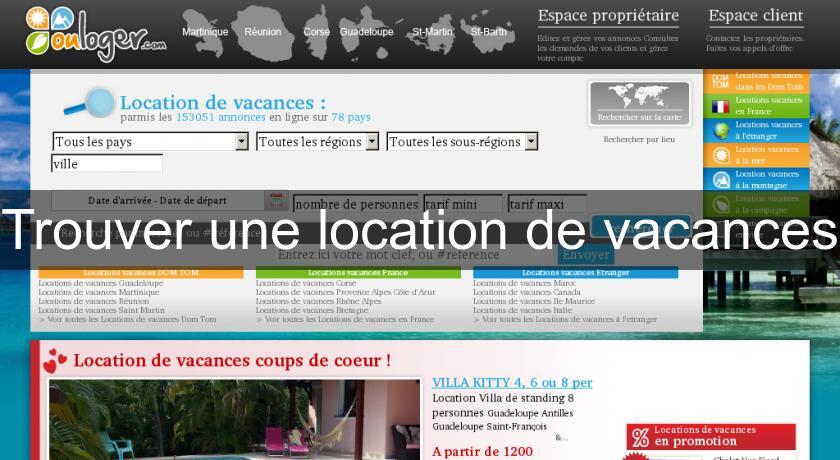Open 'Locations de vacances Italie' link
840x460 pixels.
point(522,310)
